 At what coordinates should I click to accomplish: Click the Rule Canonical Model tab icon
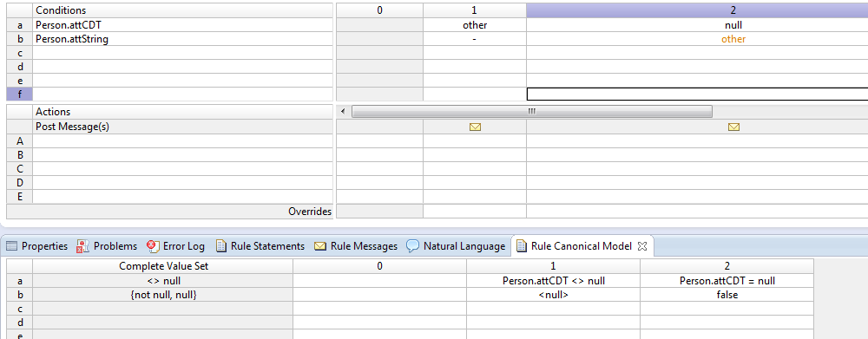click(522, 246)
